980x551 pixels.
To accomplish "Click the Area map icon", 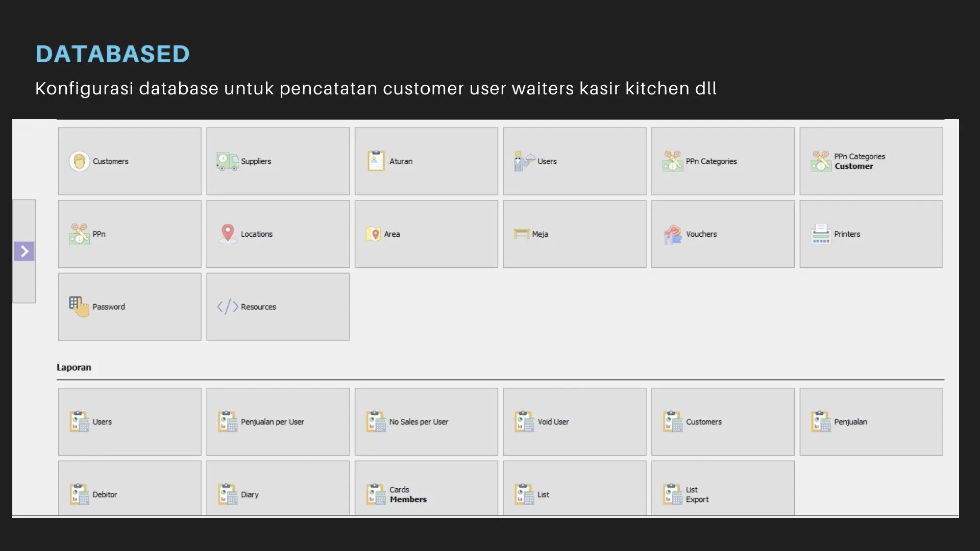I will pyautogui.click(x=373, y=234).
